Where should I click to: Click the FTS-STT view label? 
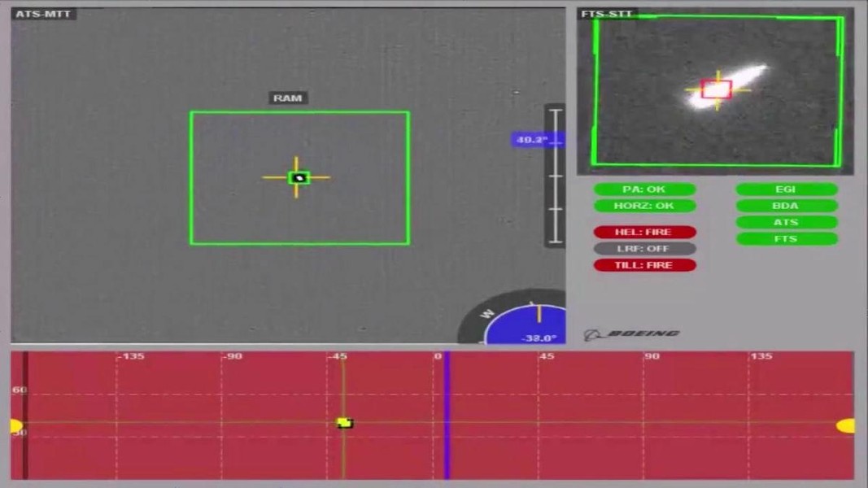[x=607, y=14]
